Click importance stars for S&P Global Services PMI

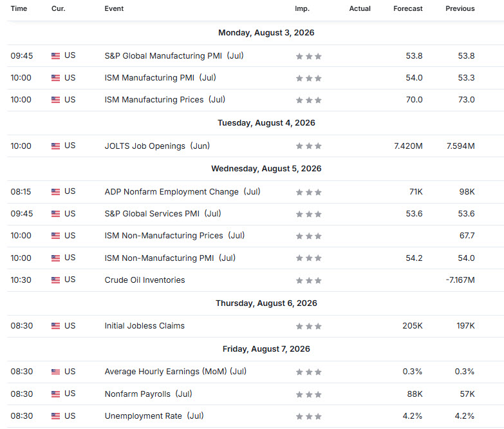coord(308,214)
